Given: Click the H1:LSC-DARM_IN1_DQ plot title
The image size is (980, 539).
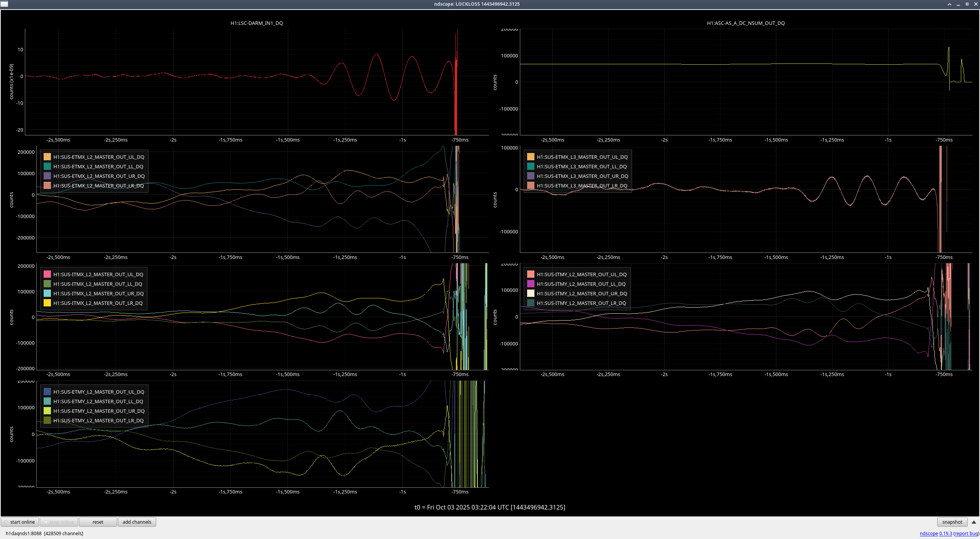Looking at the screenshot, I should pyautogui.click(x=256, y=23).
